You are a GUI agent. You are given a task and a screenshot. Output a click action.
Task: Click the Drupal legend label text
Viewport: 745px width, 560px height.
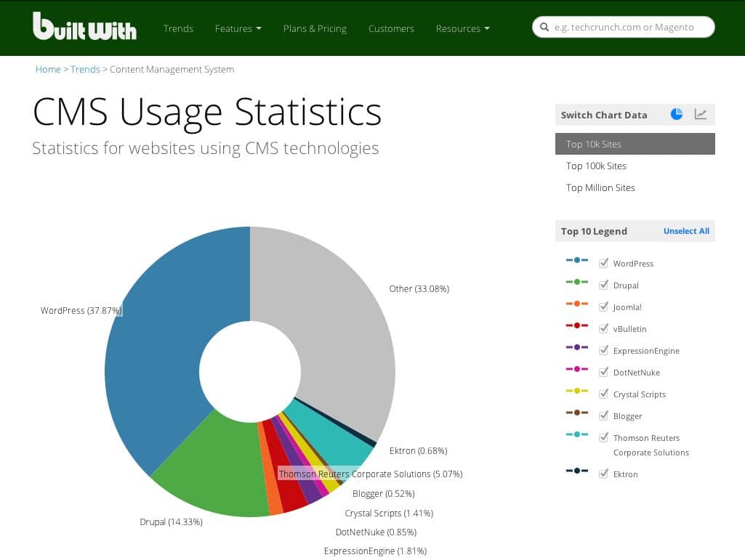(626, 285)
